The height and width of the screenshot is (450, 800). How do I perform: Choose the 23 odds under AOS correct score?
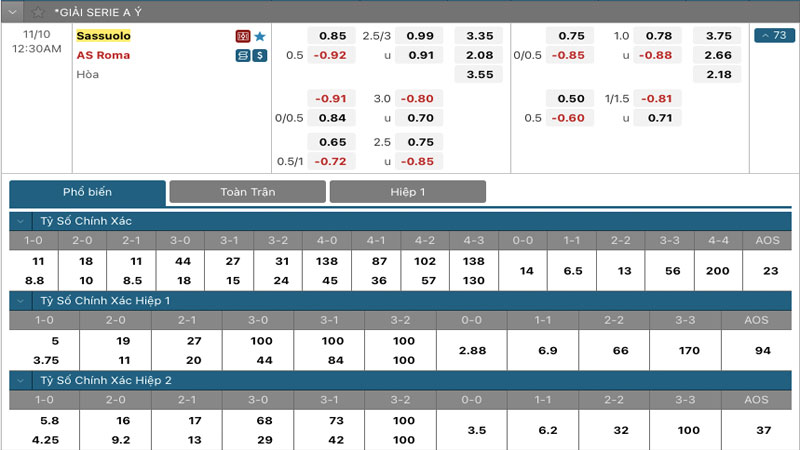(x=770, y=271)
